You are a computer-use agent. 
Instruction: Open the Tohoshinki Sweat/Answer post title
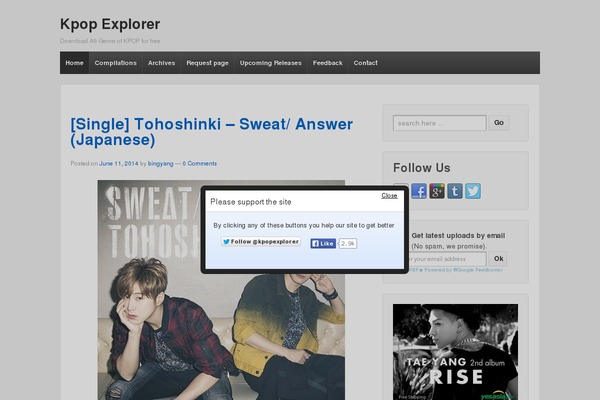(x=211, y=132)
